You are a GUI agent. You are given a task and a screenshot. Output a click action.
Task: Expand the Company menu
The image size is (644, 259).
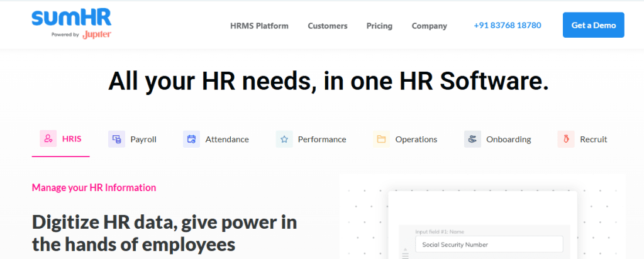(x=429, y=26)
